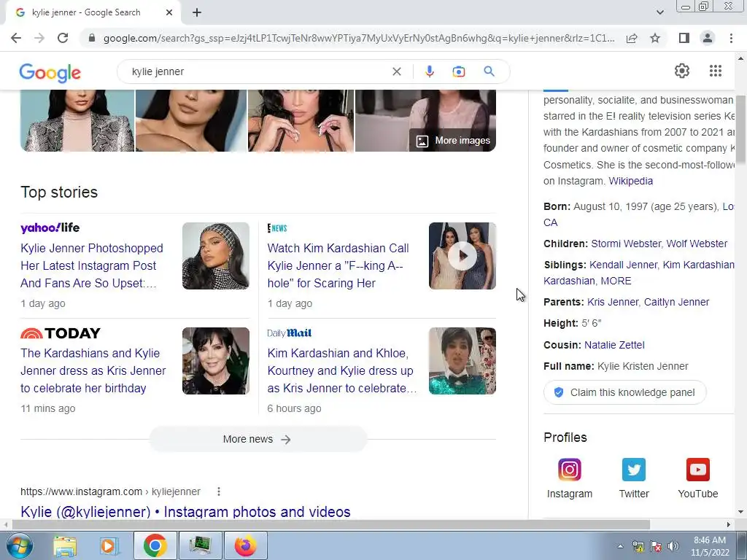Open E! News Kim Kardashian video story
Viewport: 747px width, 560px height.
pyautogui.click(x=338, y=265)
